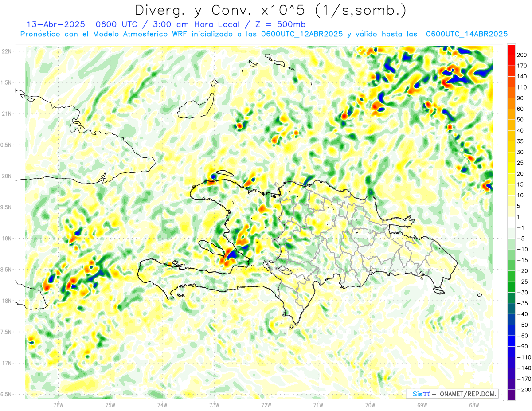Click the colorbar value '-20'
The height and width of the screenshot is (411, 532).
click(x=522, y=271)
